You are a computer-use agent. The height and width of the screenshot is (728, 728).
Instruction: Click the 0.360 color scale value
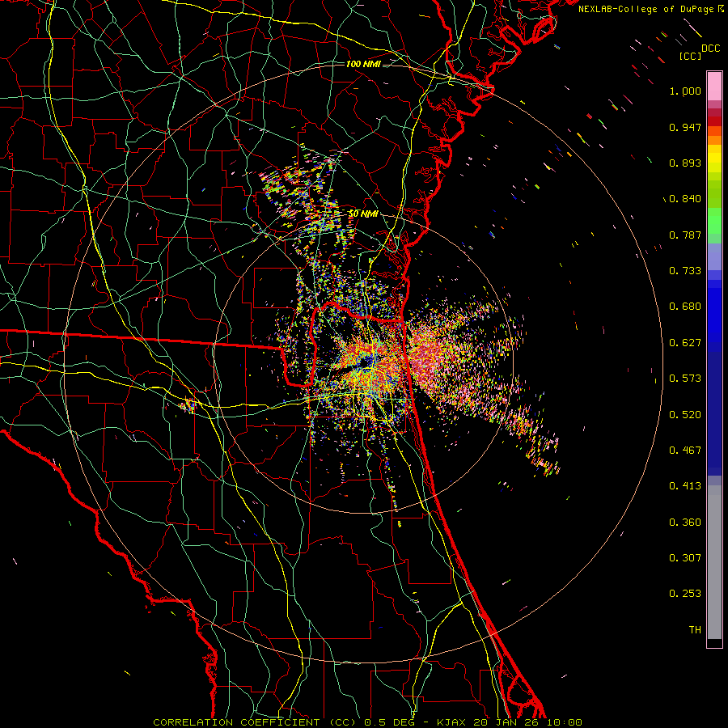[685, 523]
